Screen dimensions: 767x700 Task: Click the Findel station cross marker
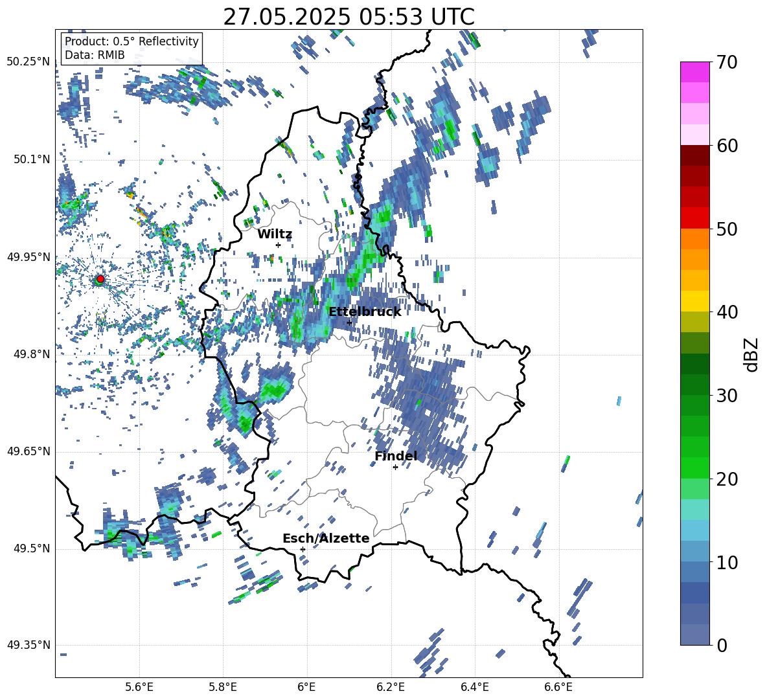point(395,468)
